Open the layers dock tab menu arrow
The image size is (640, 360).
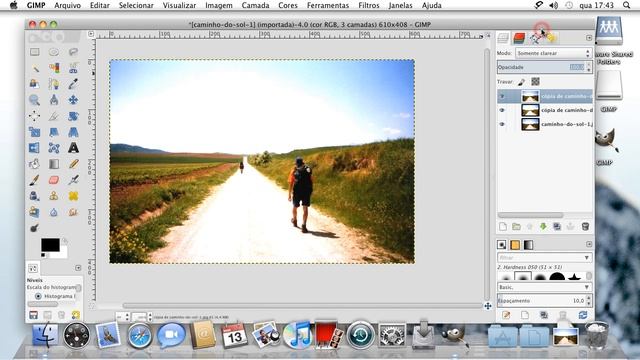pos(589,38)
